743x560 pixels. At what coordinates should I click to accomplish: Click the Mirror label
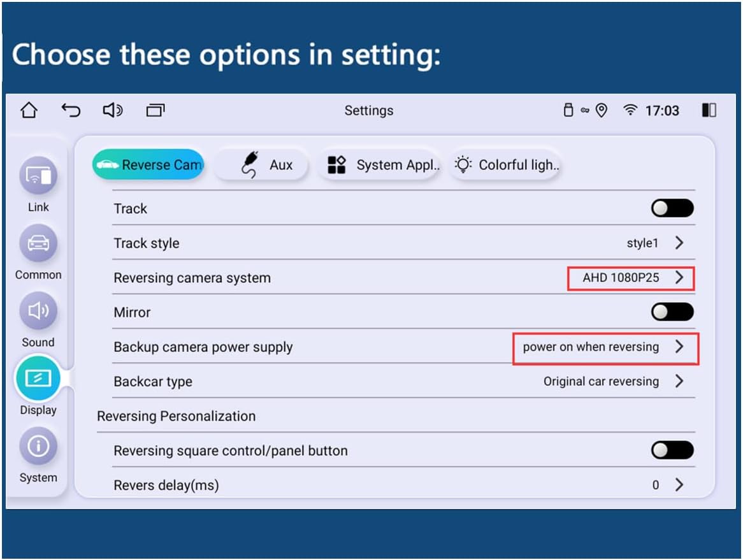132,312
